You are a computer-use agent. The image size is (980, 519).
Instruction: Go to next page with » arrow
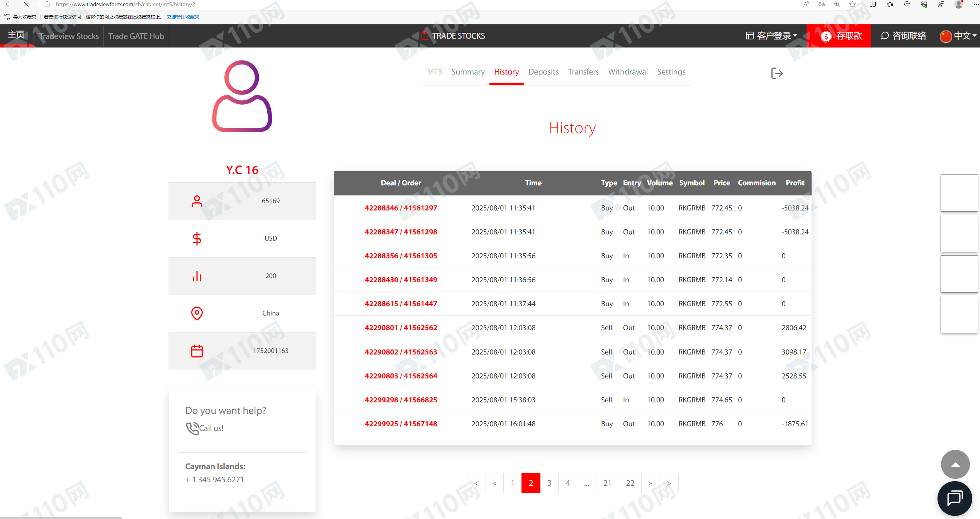650,483
